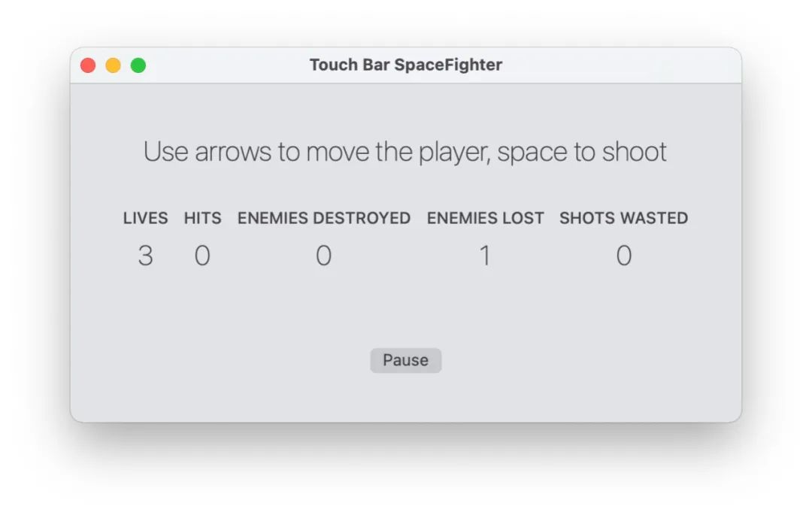Minimize the window with yellow button

[x=113, y=65]
